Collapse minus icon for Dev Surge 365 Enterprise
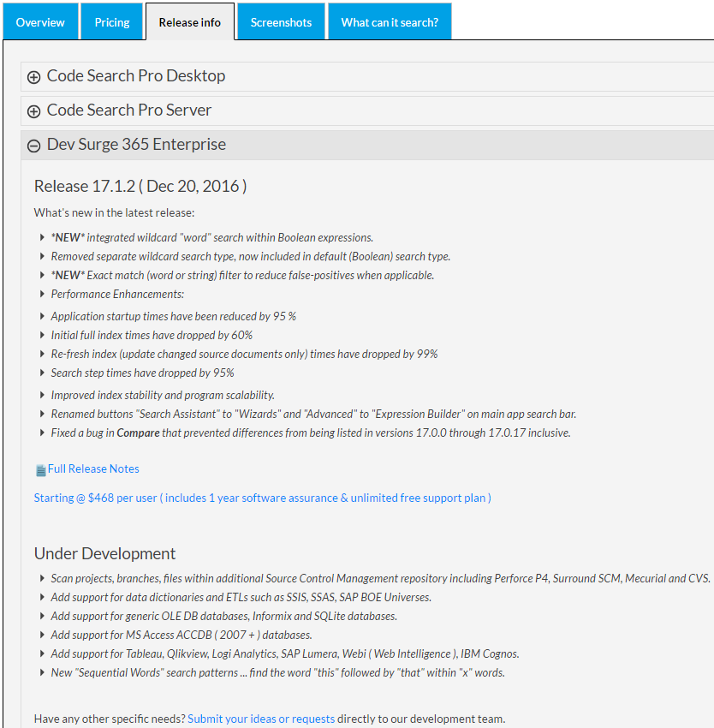This screenshot has width=714, height=728. (33, 146)
